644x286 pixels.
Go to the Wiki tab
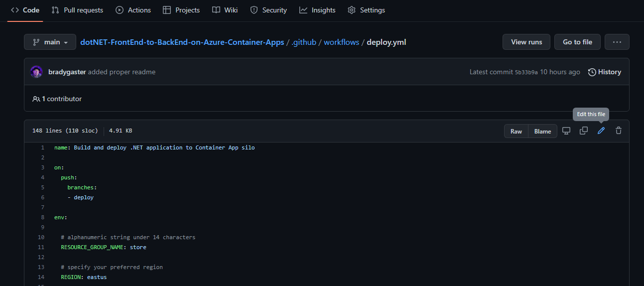tap(225, 10)
